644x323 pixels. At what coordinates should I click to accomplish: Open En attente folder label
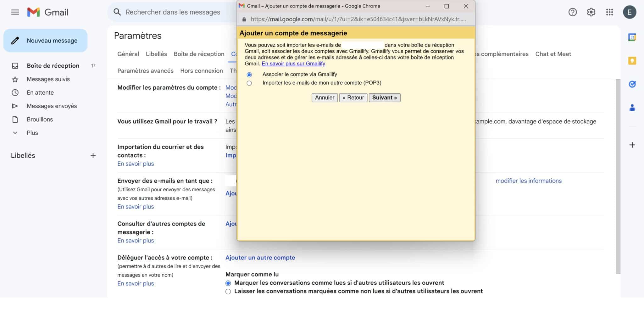[x=40, y=92]
